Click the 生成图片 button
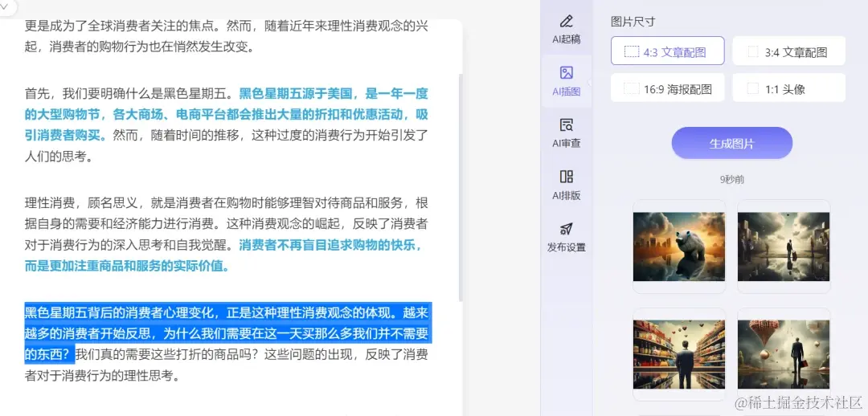 point(732,143)
